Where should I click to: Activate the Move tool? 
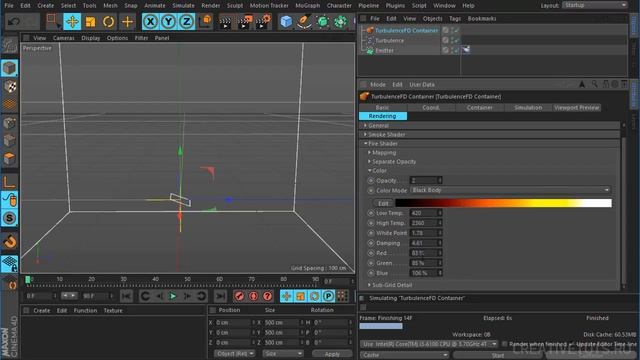click(x=72, y=21)
